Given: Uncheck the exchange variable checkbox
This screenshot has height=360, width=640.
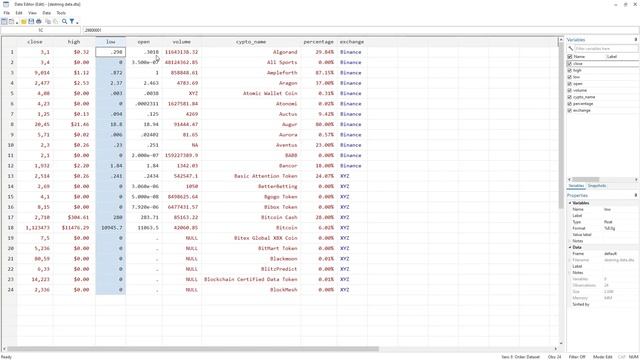Looking at the screenshot, I should pos(570,110).
